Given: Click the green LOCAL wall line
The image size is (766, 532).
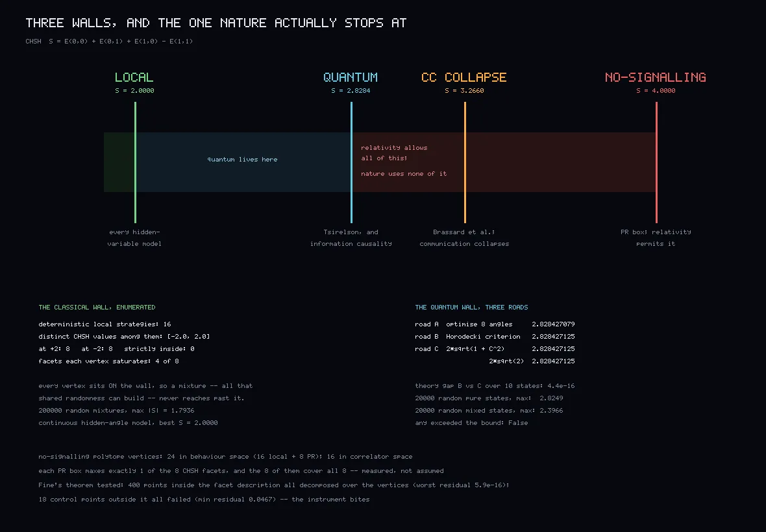Looking at the screenshot, I should coord(135,162).
